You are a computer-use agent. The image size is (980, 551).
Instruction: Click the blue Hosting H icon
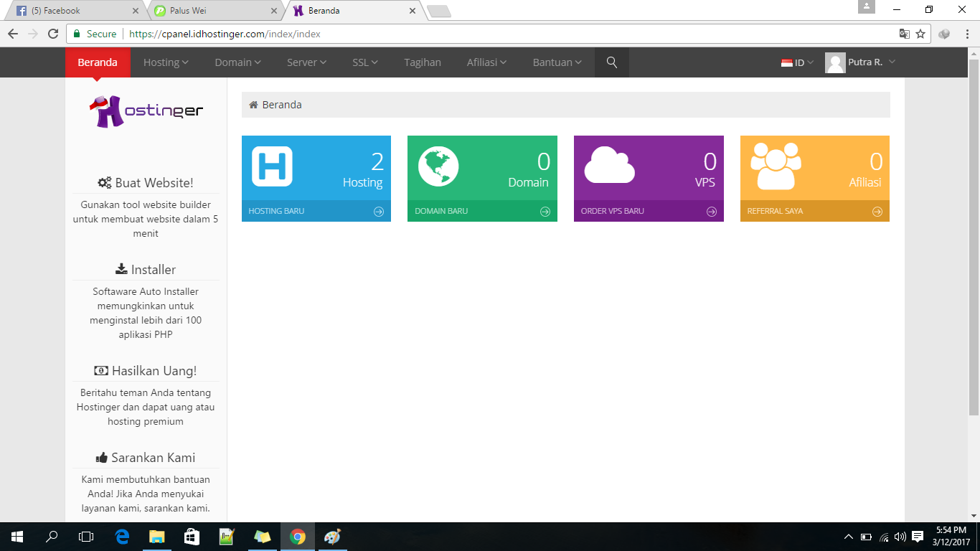(x=272, y=166)
